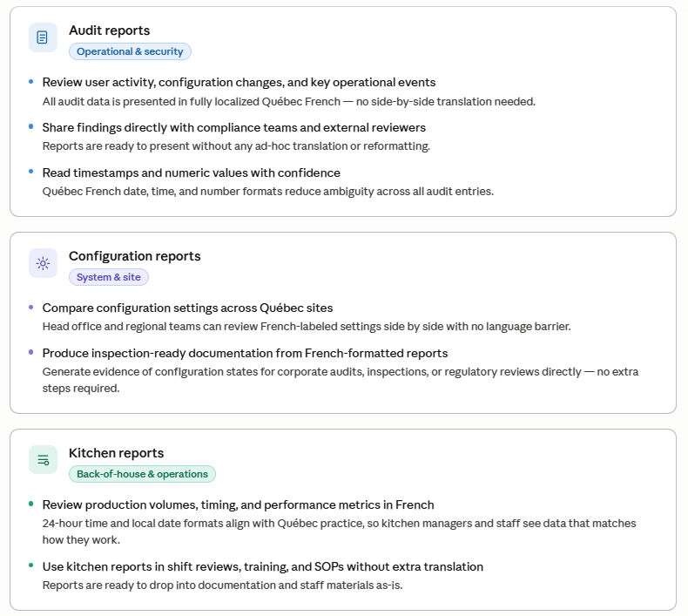Click the green bullet beside 'Use kitchen reports'
The width and height of the screenshot is (688, 616).
30,565
